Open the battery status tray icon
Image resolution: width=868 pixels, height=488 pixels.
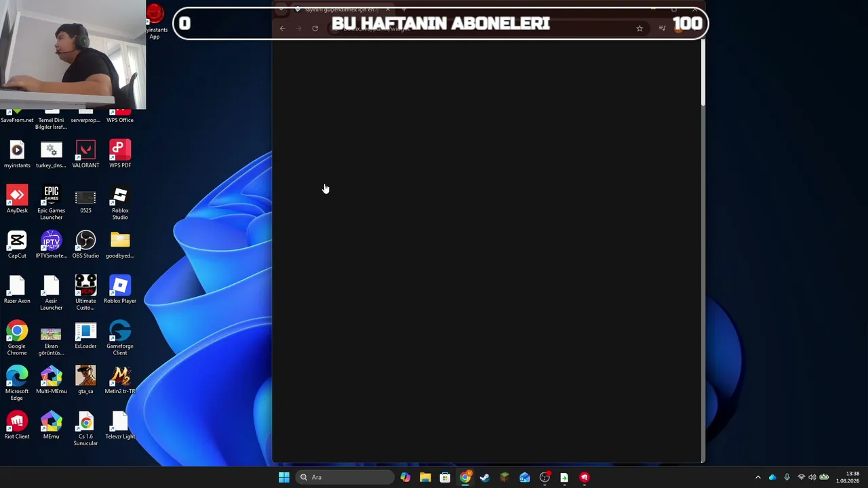[825, 477]
